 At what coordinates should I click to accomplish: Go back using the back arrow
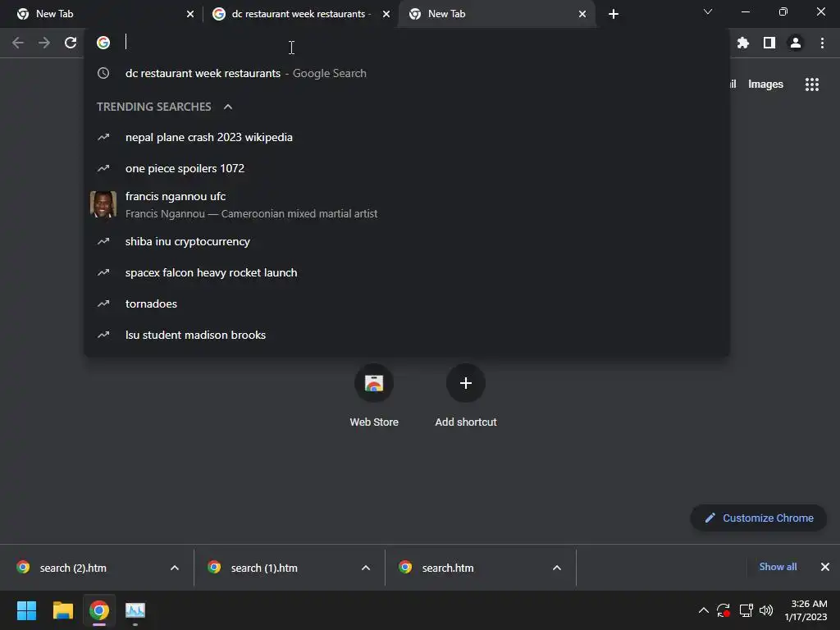[x=18, y=43]
